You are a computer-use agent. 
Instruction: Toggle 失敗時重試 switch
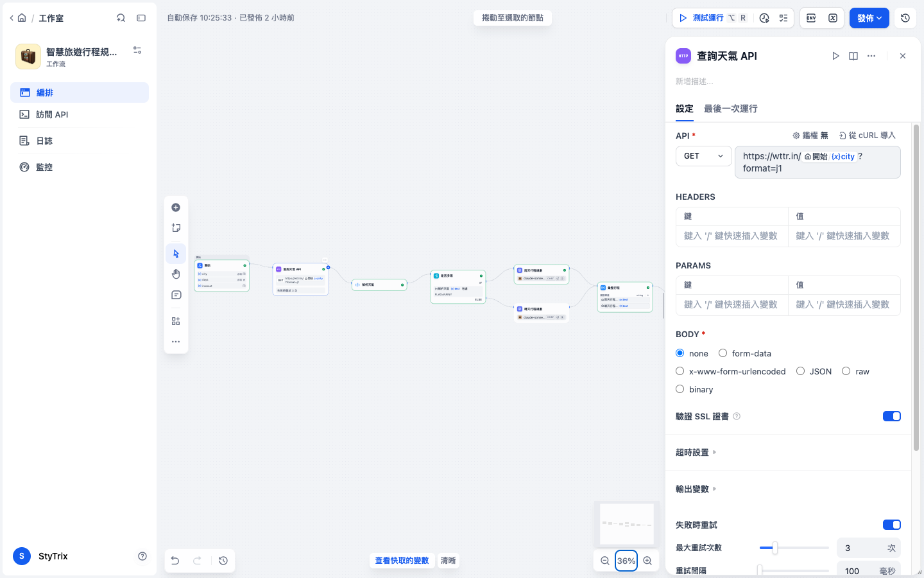pyautogui.click(x=892, y=525)
